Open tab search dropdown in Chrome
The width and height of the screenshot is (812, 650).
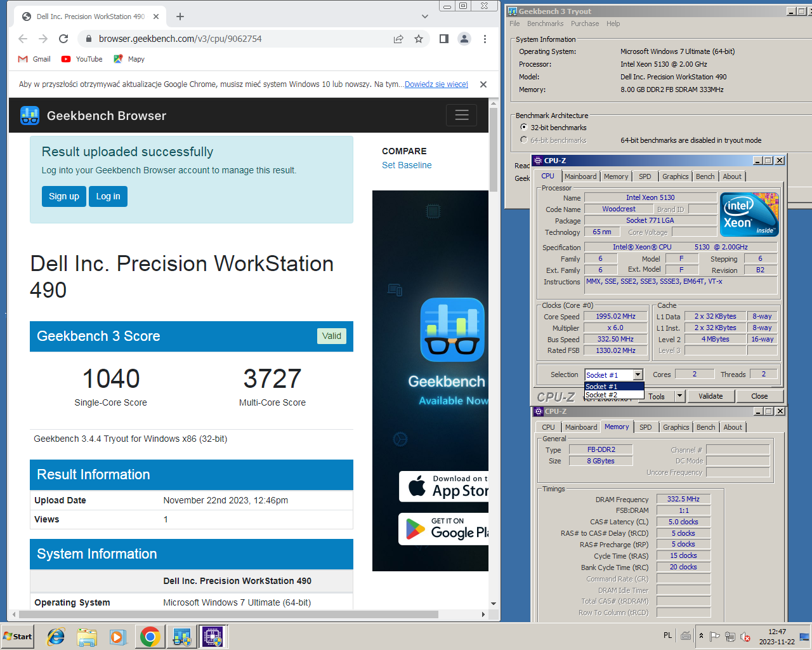click(425, 17)
